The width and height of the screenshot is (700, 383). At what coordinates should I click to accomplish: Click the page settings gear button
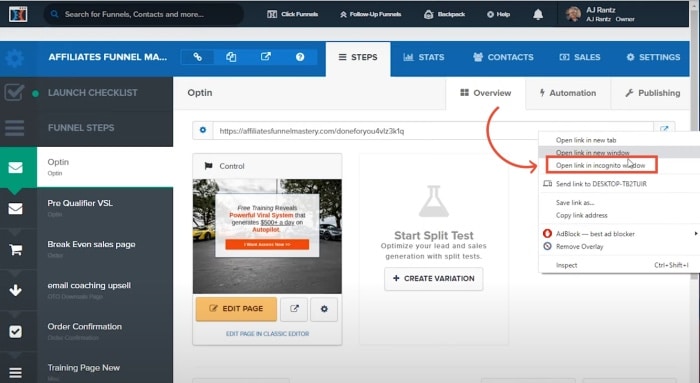click(x=324, y=309)
